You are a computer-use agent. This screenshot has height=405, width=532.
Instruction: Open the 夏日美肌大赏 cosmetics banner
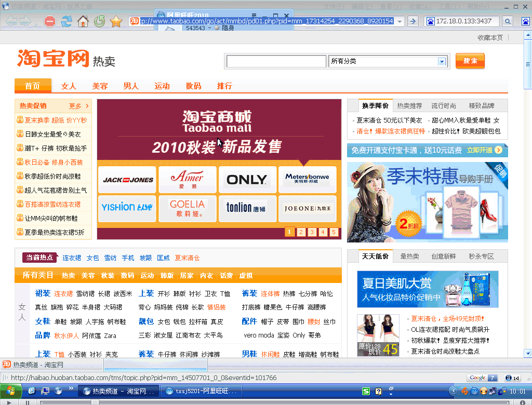point(428,289)
